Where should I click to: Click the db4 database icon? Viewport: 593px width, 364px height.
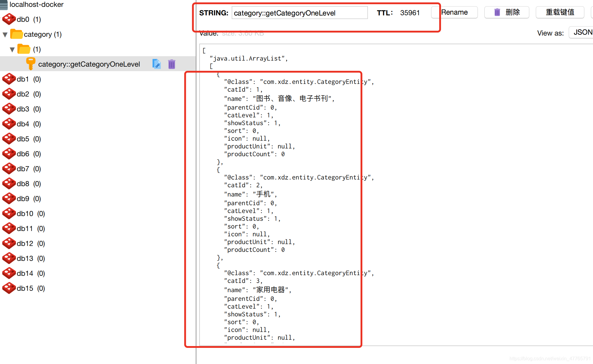pyautogui.click(x=9, y=124)
